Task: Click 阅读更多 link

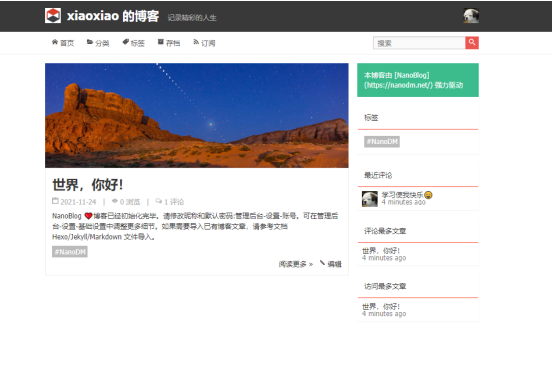Action: click(x=296, y=264)
